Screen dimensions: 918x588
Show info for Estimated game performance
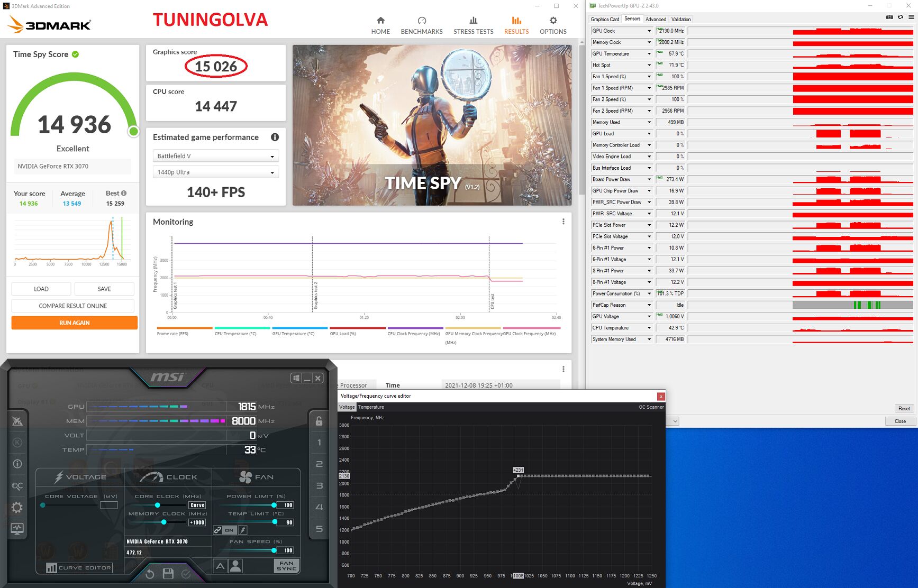(x=275, y=137)
